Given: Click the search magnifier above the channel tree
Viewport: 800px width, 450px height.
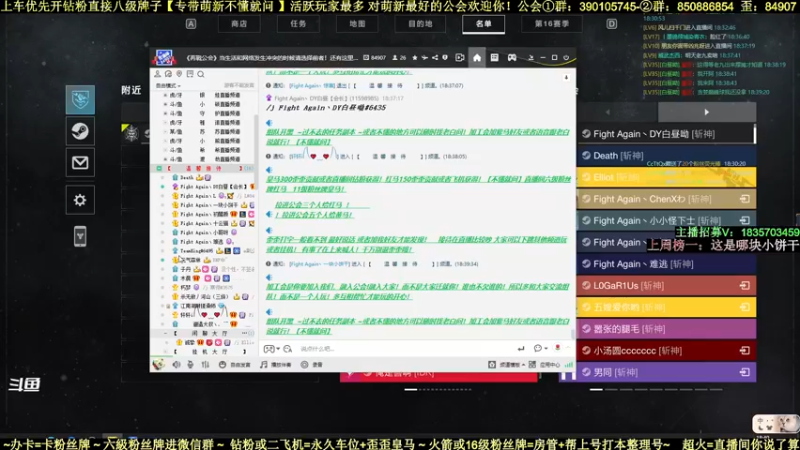Looking at the screenshot, I should (x=201, y=74).
